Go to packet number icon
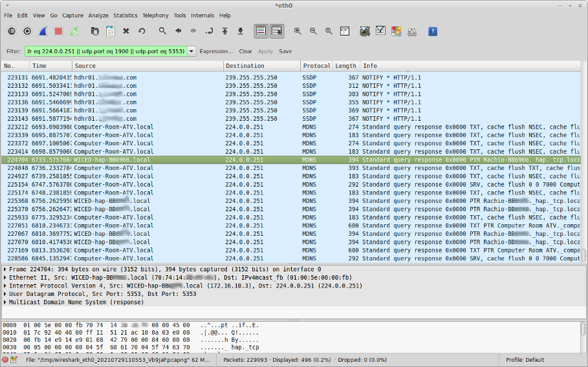This screenshot has height=367, width=588. point(209,31)
